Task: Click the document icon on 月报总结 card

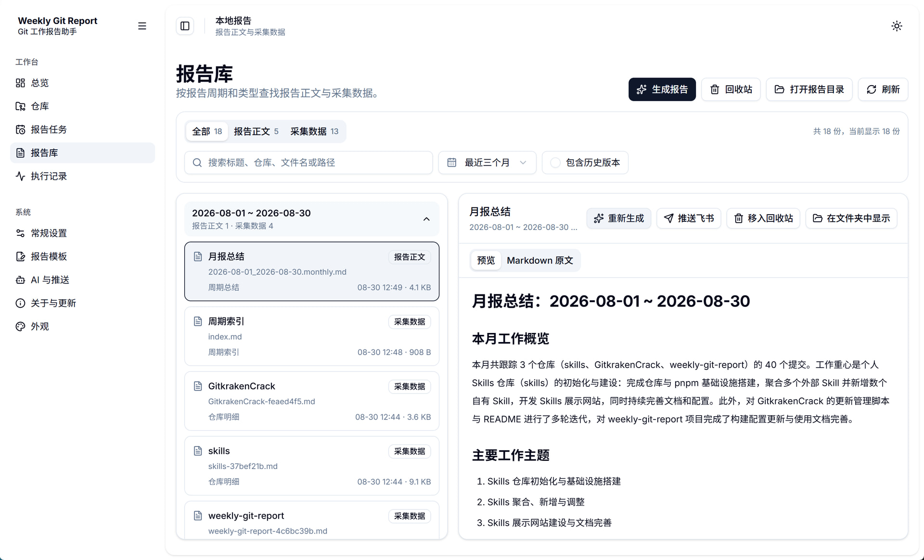Action: [197, 256]
